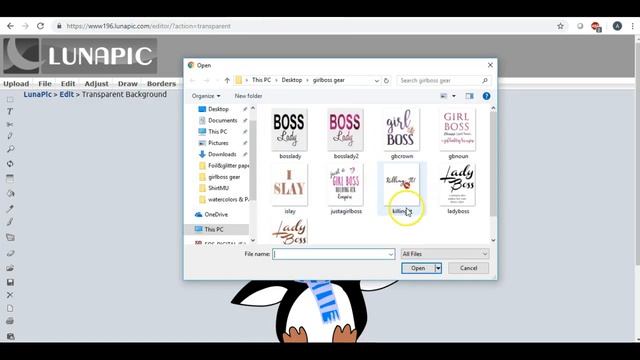640x360 pixels.
Task: Click the Open button split arrow
Action: [x=438, y=268]
